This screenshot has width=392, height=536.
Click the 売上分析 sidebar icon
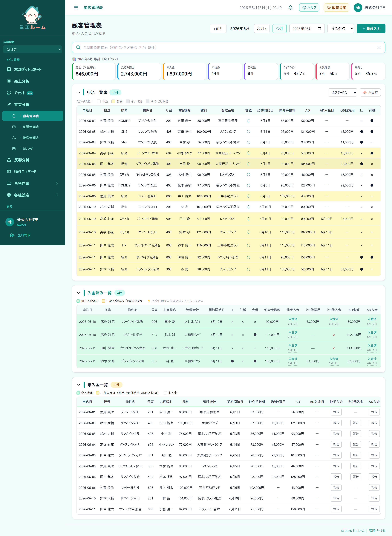(9, 81)
